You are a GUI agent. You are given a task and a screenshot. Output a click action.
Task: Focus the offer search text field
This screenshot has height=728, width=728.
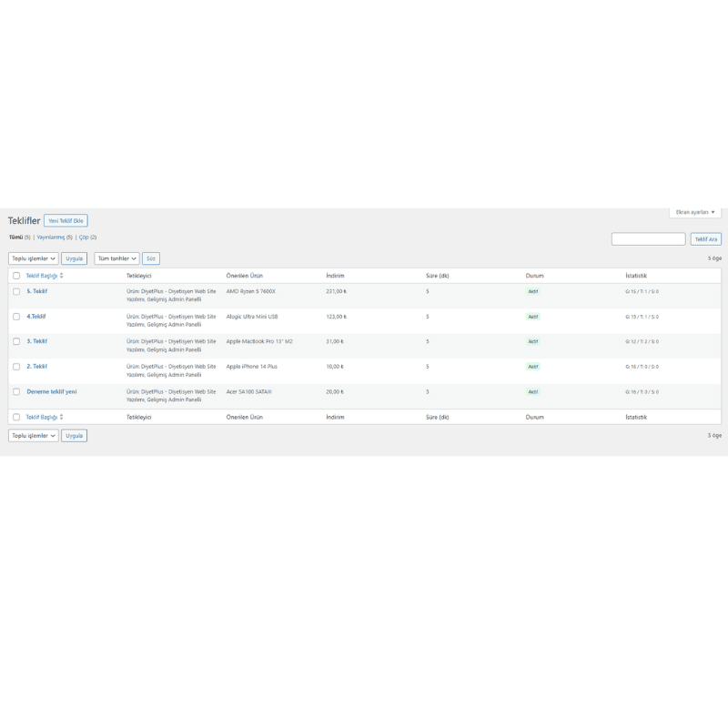pyautogui.click(x=648, y=239)
